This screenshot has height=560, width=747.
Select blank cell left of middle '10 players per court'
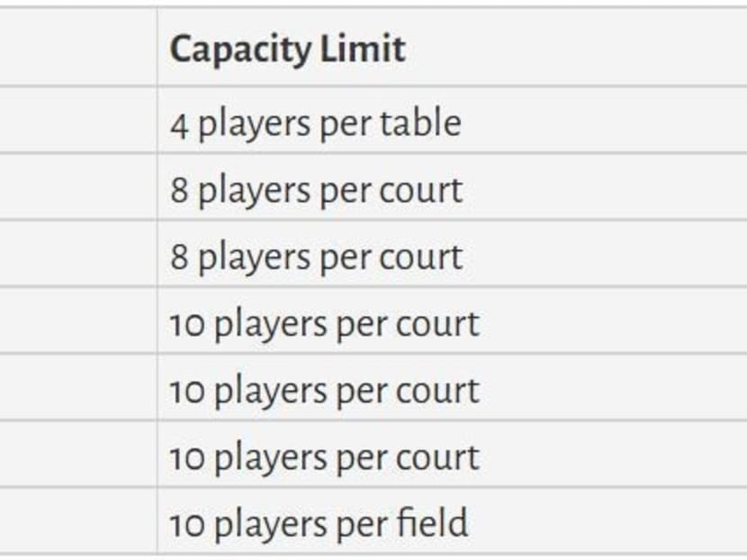[x=77, y=390]
